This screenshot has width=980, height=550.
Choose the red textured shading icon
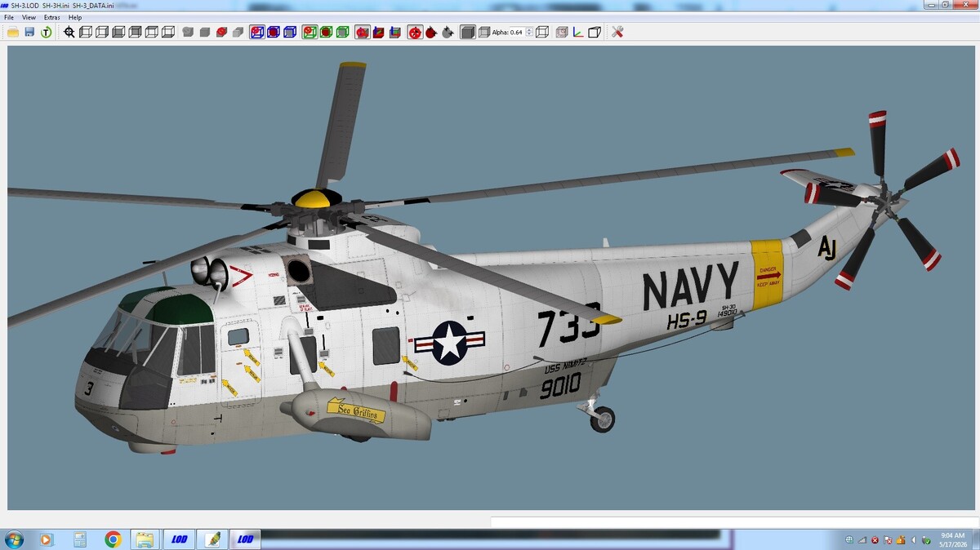pos(221,32)
